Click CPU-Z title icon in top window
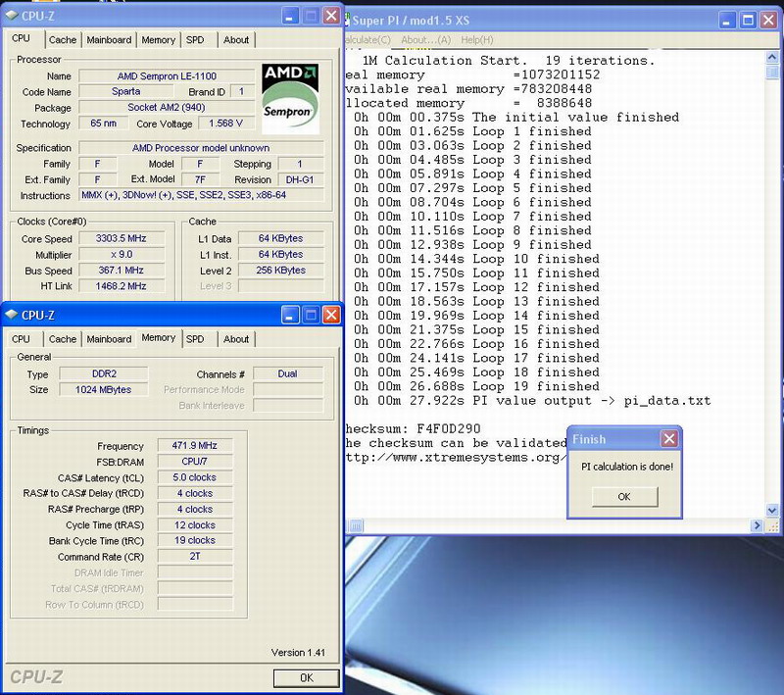The height and width of the screenshot is (695, 784). 12,16
